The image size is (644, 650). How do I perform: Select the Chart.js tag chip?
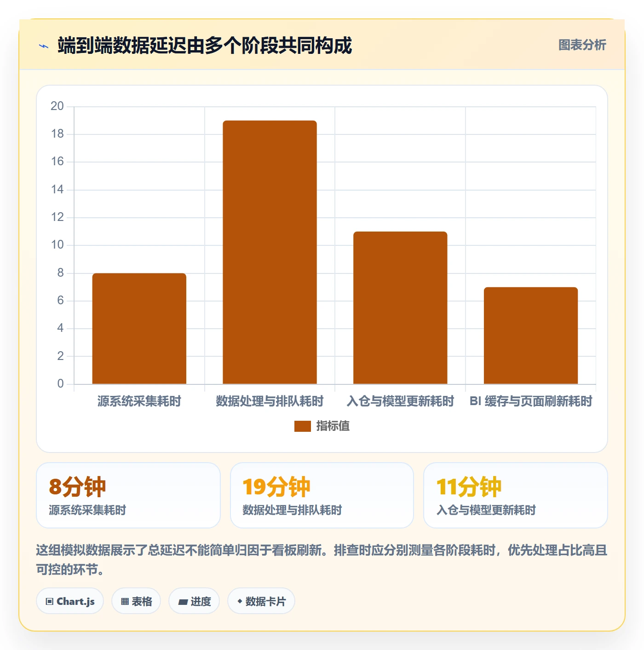[x=70, y=601]
